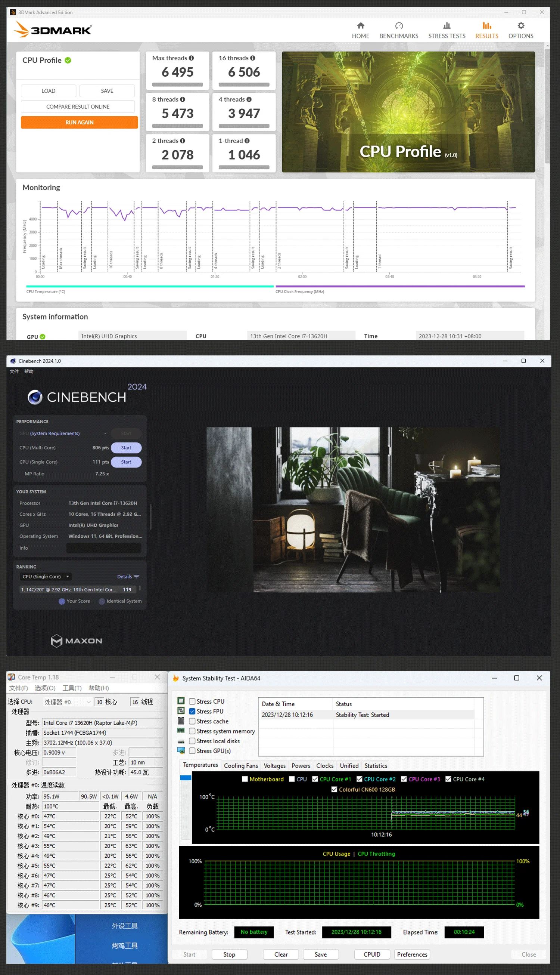Click the info icon beside 16 threads
This screenshot has height=975, width=560.
point(253,58)
